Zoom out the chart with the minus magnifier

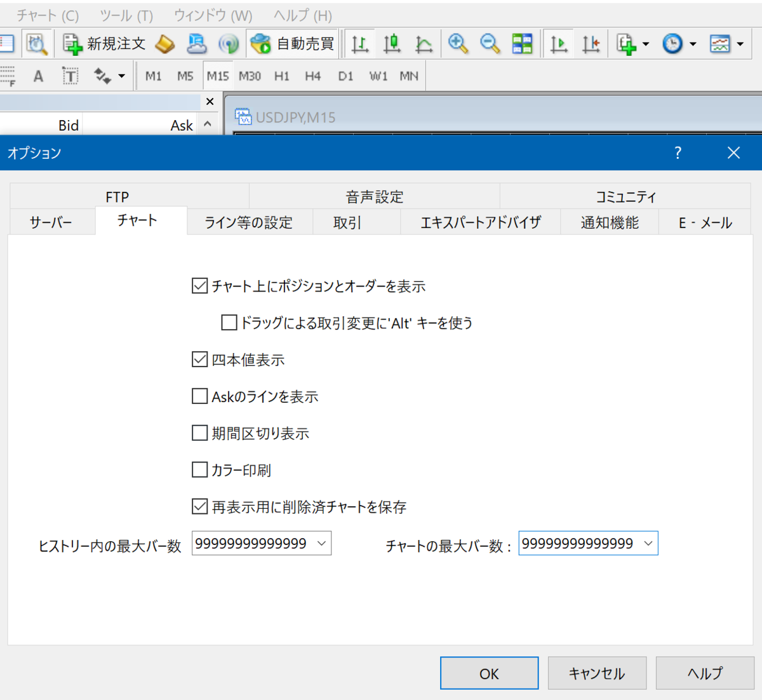point(490,44)
